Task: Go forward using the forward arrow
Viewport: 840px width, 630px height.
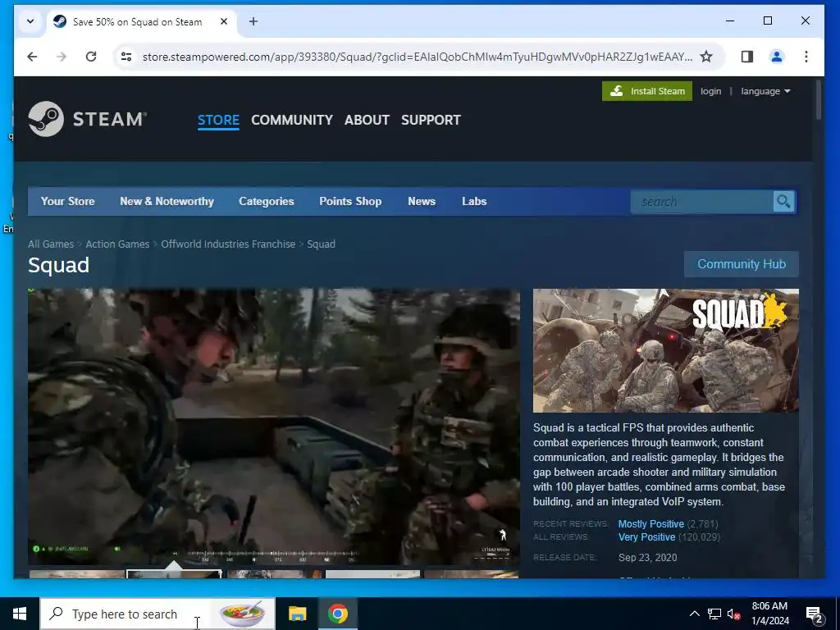Action: tap(62, 57)
